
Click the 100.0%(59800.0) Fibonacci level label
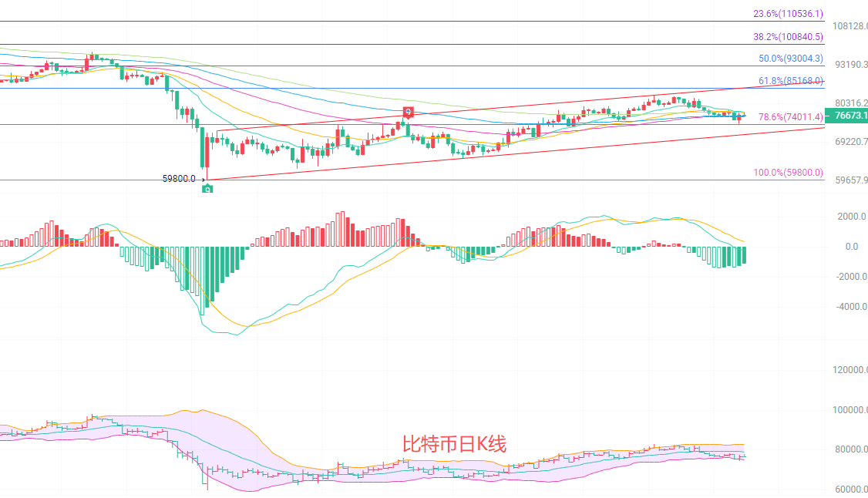(x=789, y=173)
